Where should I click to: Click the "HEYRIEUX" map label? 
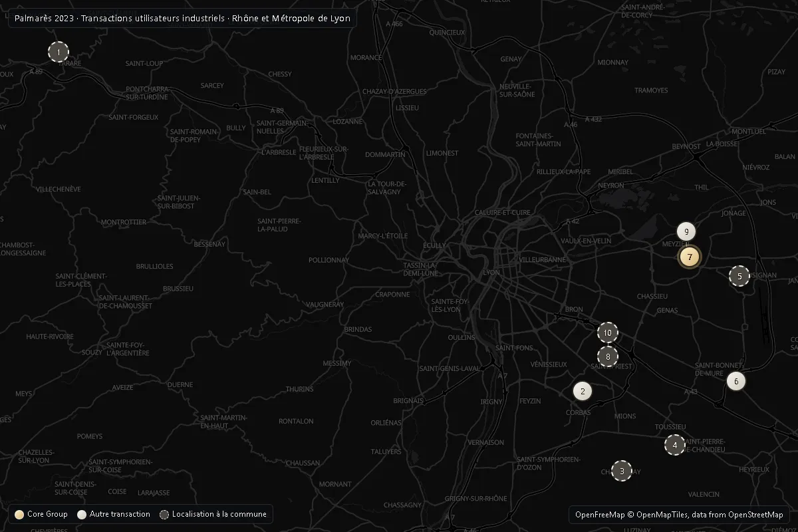[x=753, y=469]
